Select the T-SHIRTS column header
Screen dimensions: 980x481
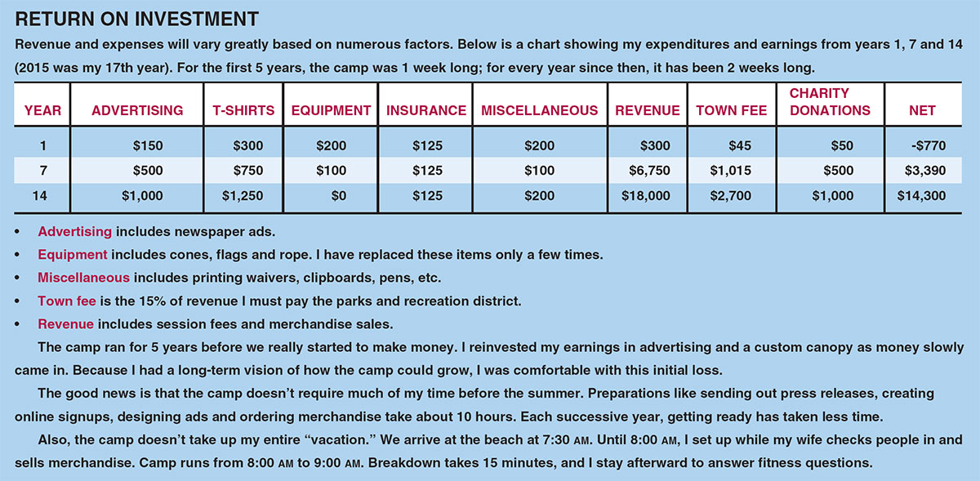[244, 110]
